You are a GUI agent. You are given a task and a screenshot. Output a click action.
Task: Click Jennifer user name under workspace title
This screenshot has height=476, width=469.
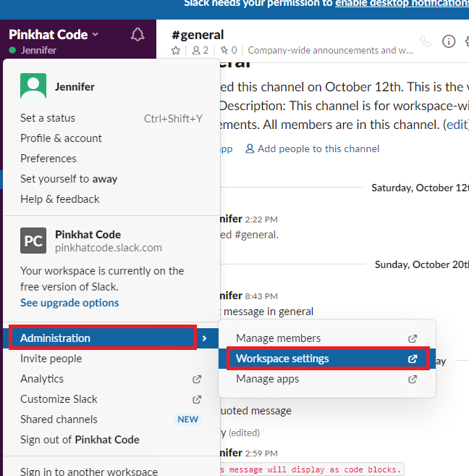coord(38,50)
